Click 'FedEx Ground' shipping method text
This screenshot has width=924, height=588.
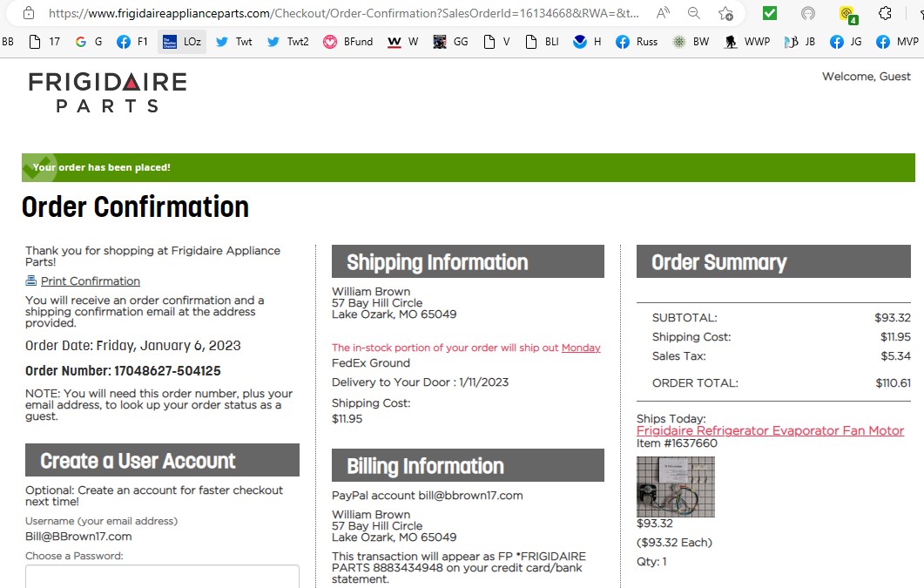pyautogui.click(x=371, y=363)
